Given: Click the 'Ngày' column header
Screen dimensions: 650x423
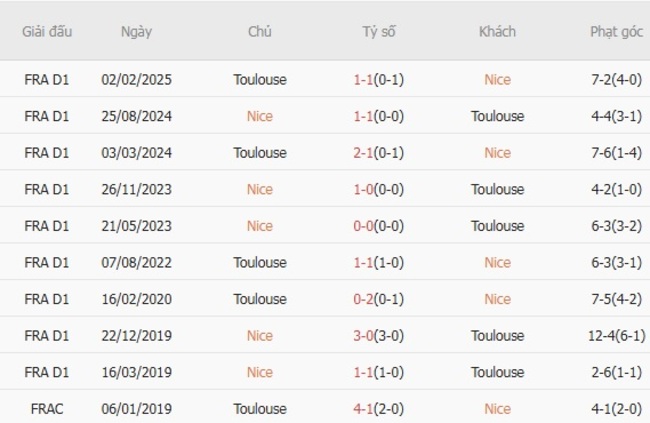Looking at the screenshot, I should tap(136, 31).
